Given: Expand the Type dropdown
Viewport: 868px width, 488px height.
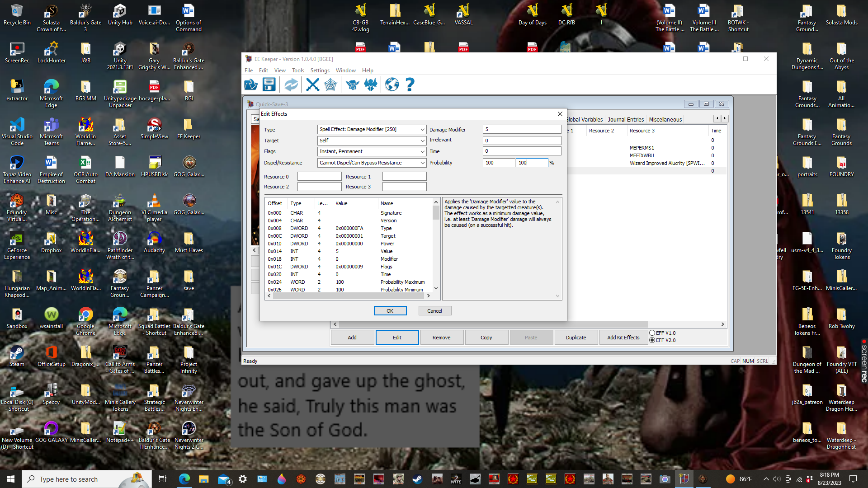Looking at the screenshot, I should (x=422, y=129).
